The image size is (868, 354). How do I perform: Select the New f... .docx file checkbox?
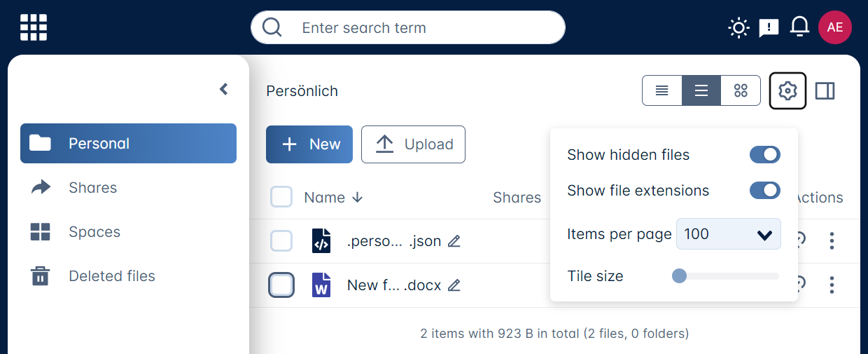281,285
